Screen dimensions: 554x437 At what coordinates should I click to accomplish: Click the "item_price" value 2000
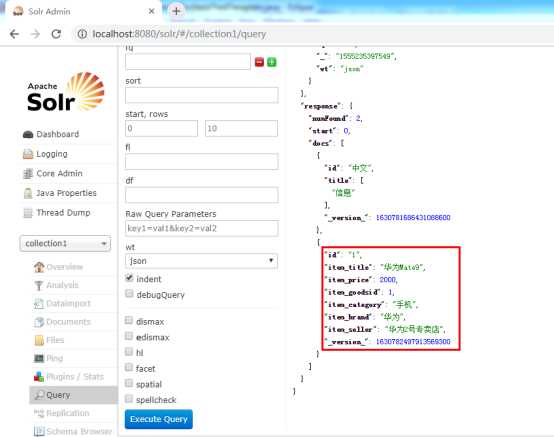tap(387, 280)
